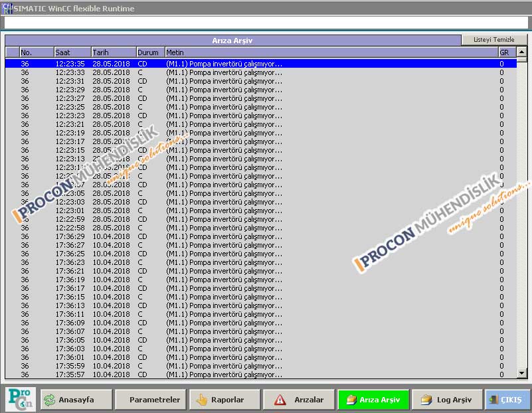Screen dimensions: 532x413
Task: Select the alarm row at 12:23:05
Action: point(260,193)
